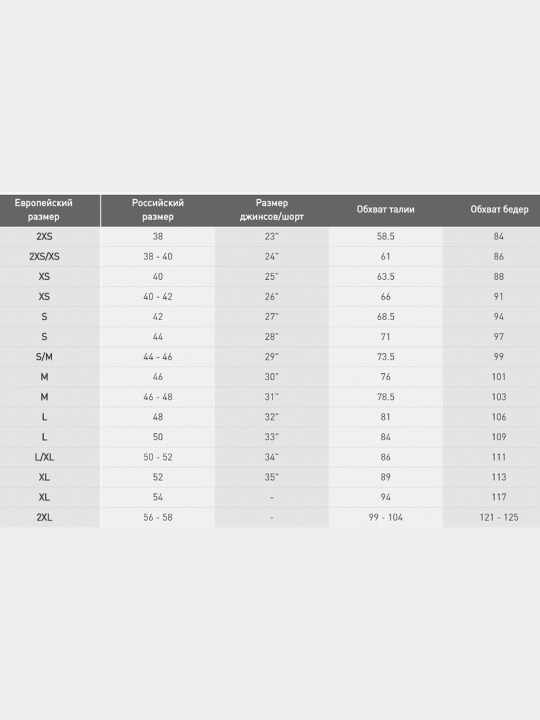Click Russian size 38 - 40 cell

(x=158, y=257)
